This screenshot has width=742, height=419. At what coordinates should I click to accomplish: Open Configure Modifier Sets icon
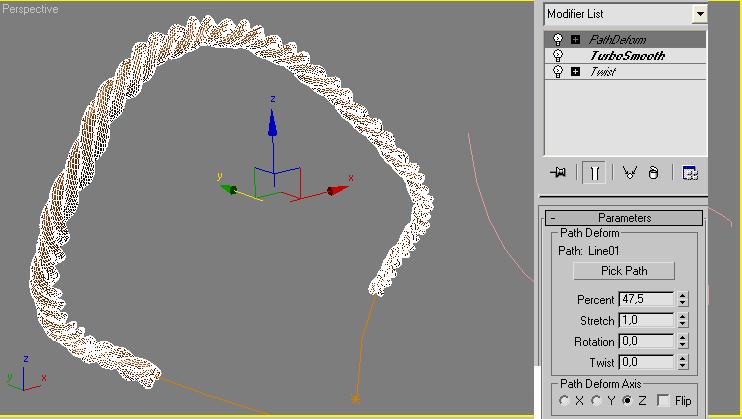coord(690,173)
